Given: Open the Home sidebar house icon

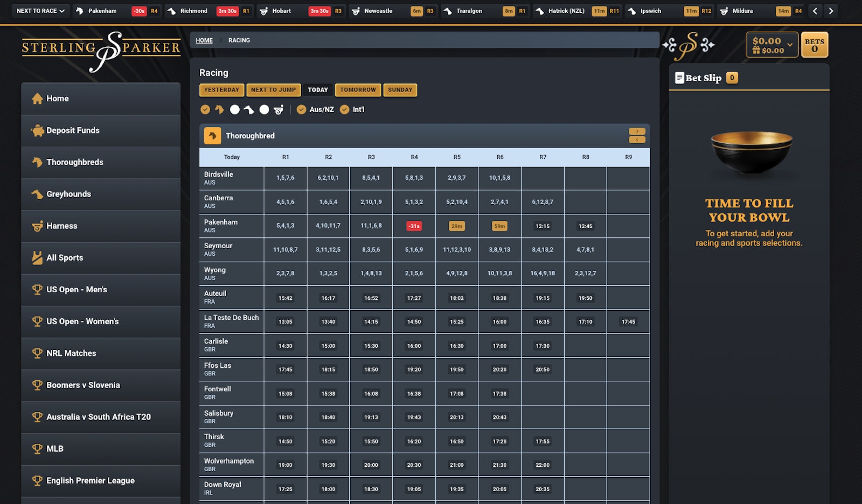Looking at the screenshot, I should point(37,99).
